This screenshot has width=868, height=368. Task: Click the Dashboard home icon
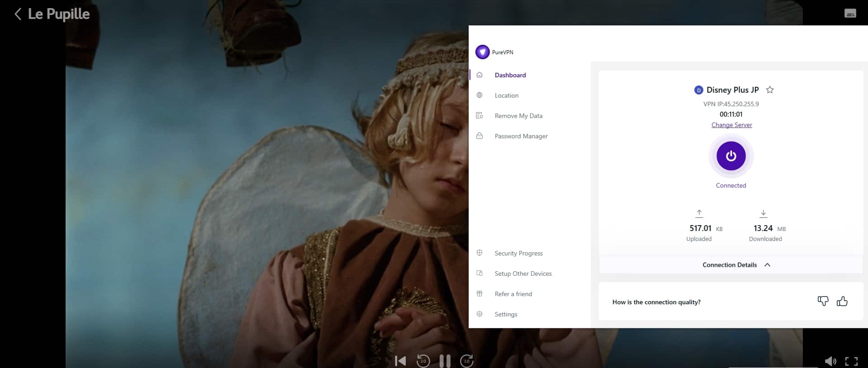(479, 75)
